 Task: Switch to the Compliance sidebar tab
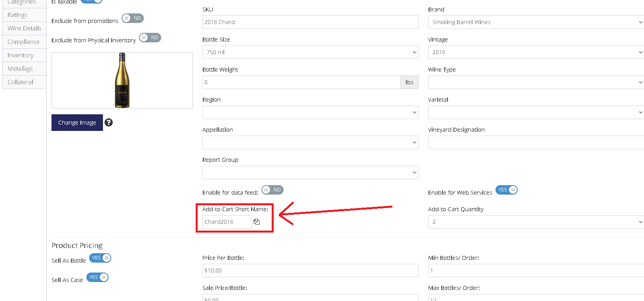pos(25,42)
